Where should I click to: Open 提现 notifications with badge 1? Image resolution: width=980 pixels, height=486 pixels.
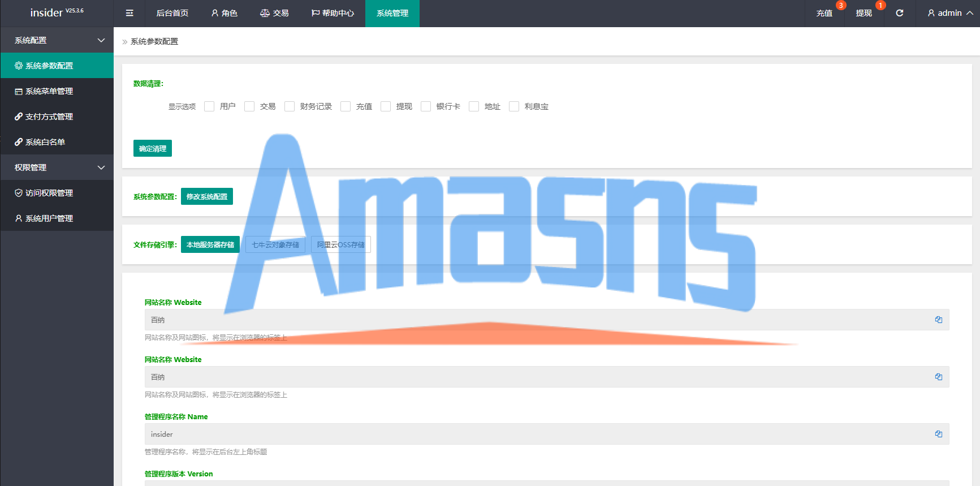[864, 13]
